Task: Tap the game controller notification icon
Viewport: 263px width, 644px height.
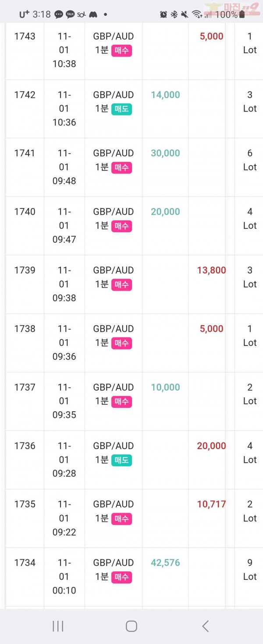Action: click(x=93, y=14)
